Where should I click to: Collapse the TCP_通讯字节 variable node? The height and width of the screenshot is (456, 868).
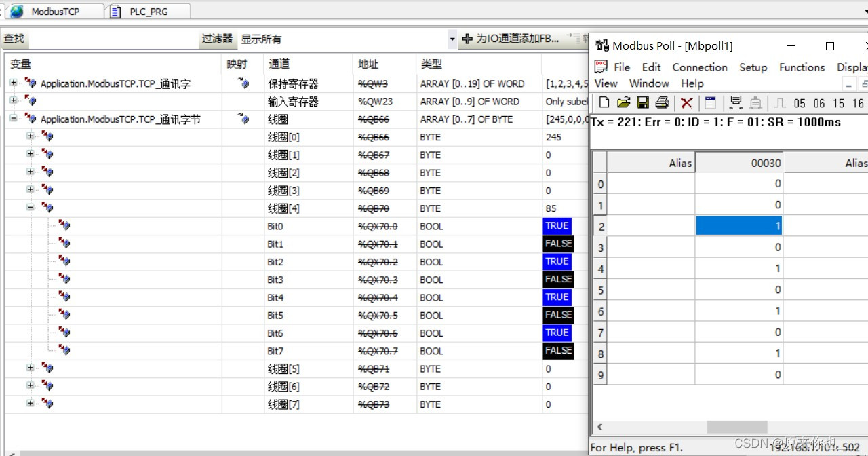pos(14,118)
